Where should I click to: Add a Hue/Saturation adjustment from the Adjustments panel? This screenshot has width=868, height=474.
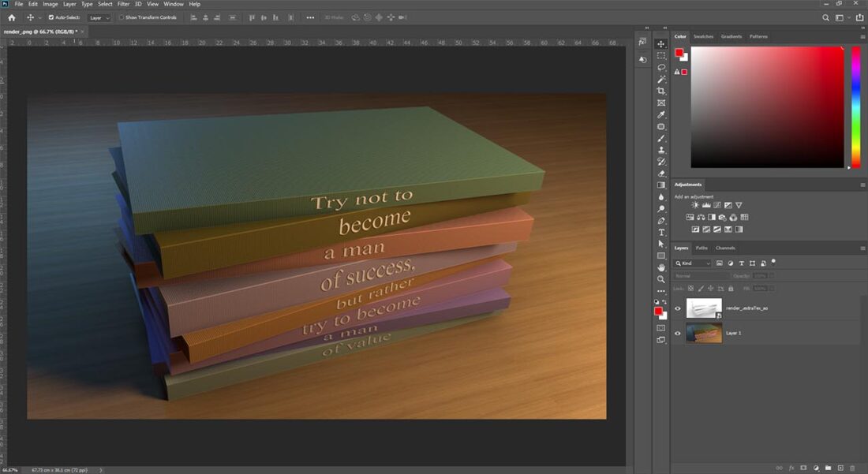coord(690,217)
